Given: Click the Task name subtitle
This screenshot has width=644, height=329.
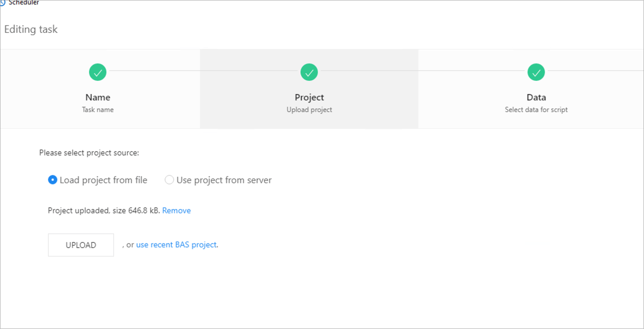Looking at the screenshot, I should tap(98, 110).
